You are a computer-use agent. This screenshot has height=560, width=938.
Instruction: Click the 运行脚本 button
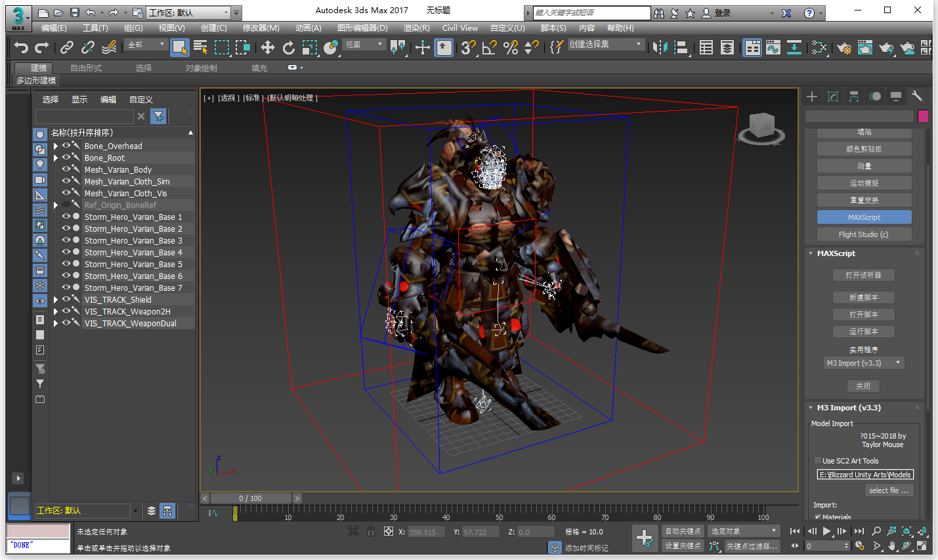pyautogui.click(x=863, y=332)
